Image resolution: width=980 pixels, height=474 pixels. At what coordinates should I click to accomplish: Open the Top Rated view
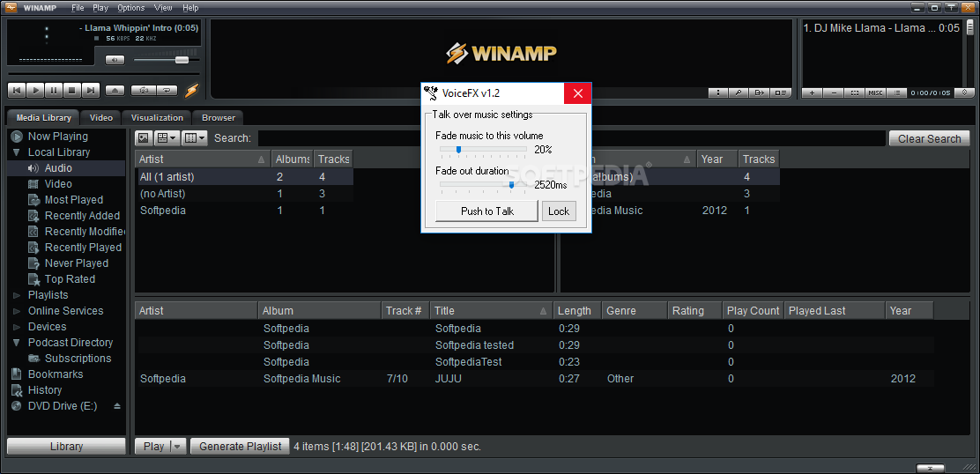pyautogui.click(x=70, y=279)
